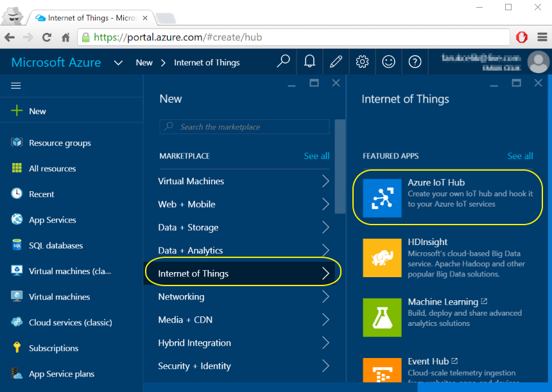This screenshot has width=552, height=392.
Task: Go back in browser history
Action: point(10,37)
